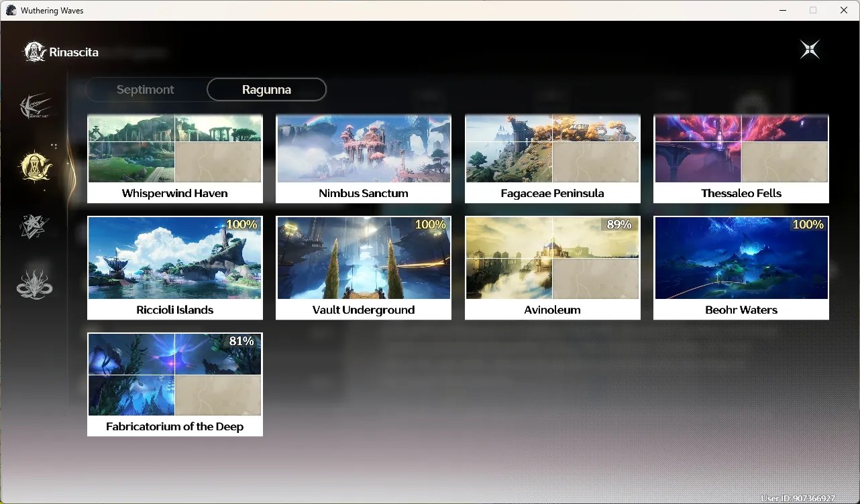Screen dimensions: 860x504
Task: Open the Fabricatorium of the Deep card
Action: [x=175, y=384]
